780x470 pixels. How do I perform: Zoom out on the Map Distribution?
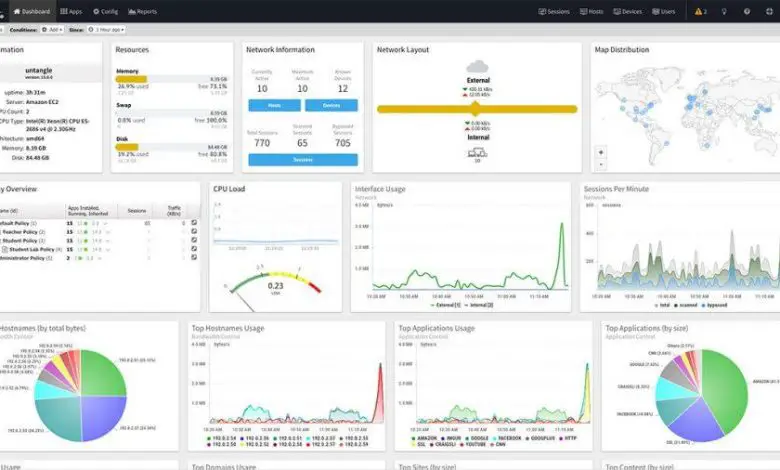[x=601, y=164]
